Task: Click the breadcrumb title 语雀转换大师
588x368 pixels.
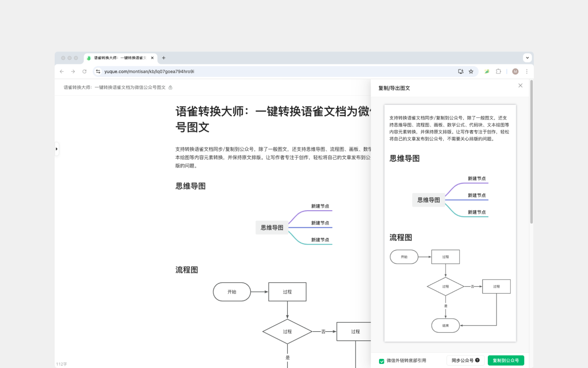Action: [x=114, y=87]
